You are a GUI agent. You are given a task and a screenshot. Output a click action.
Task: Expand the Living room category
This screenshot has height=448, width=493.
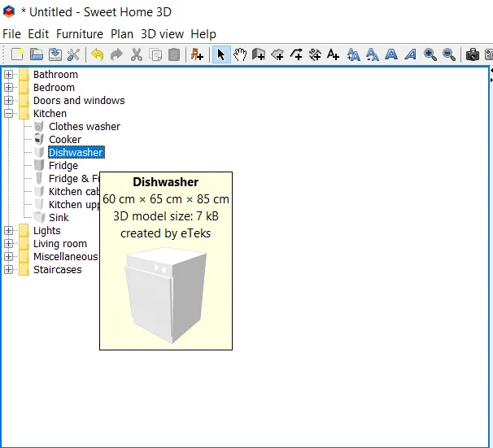coord(8,243)
